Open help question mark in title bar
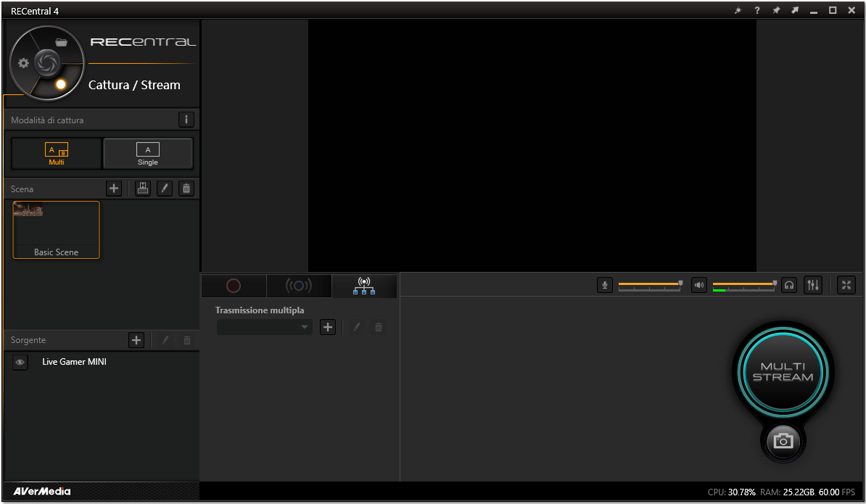 pos(756,10)
